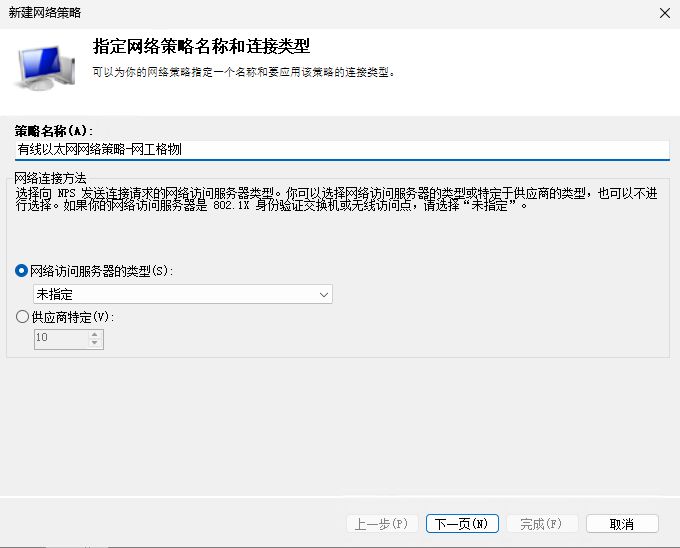The width and height of the screenshot is (680, 548).
Task: Click the 上一步(P) button
Action: 381,524
